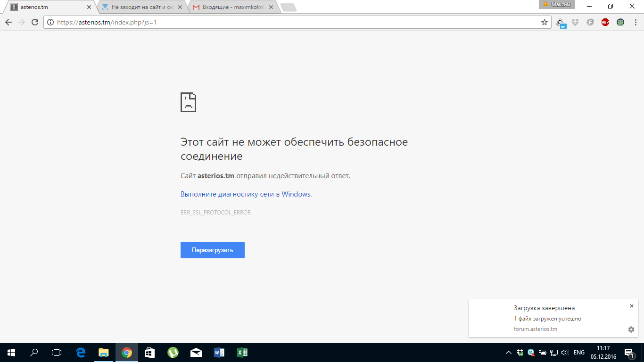Click the ESET antivirus tray icon
Screen dimensions: 644x362
click(531, 353)
